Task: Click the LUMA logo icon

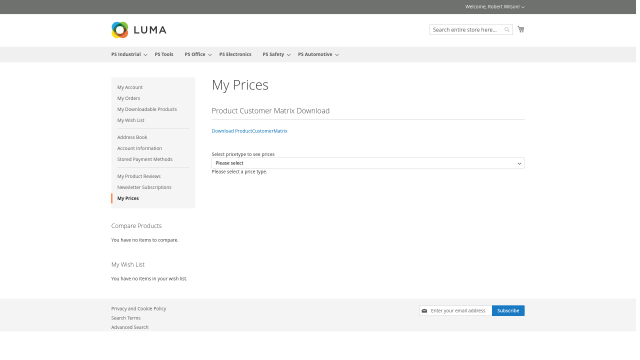Action: 120,30
